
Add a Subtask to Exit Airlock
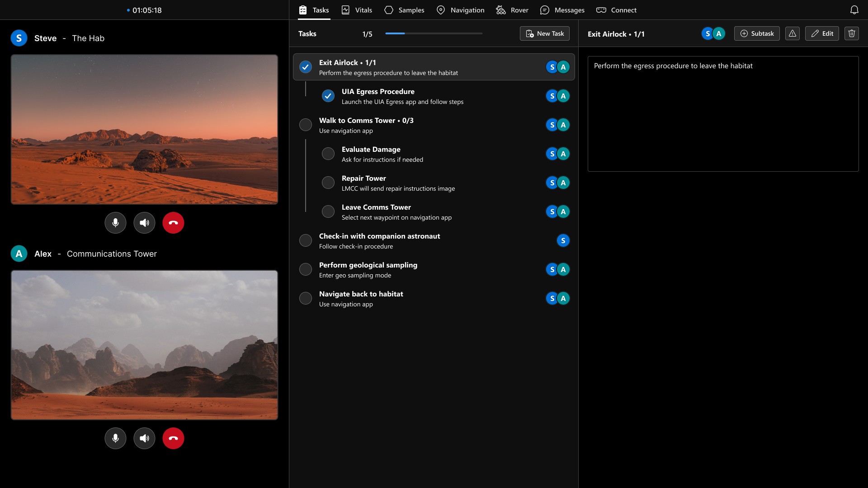(x=756, y=33)
